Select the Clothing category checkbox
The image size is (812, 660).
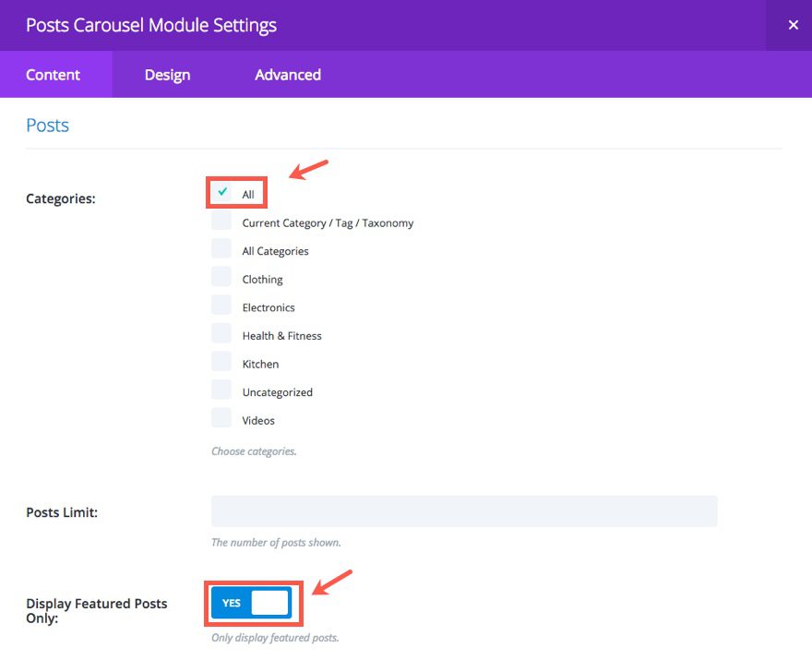(x=221, y=277)
